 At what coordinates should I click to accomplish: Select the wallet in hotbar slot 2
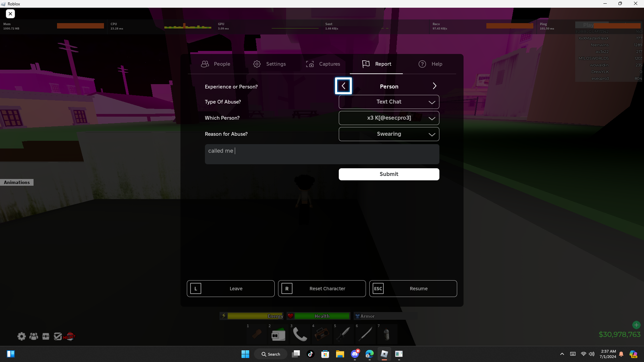(278, 334)
